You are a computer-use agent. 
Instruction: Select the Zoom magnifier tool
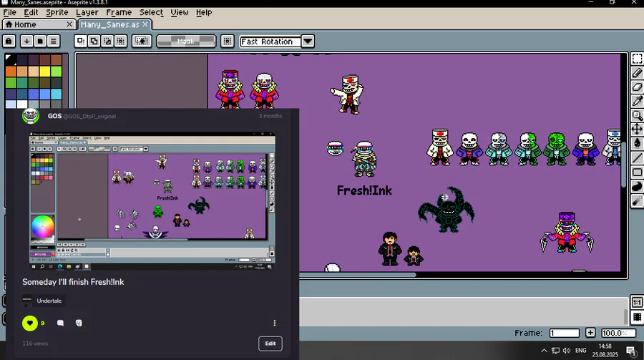click(637, 115)
